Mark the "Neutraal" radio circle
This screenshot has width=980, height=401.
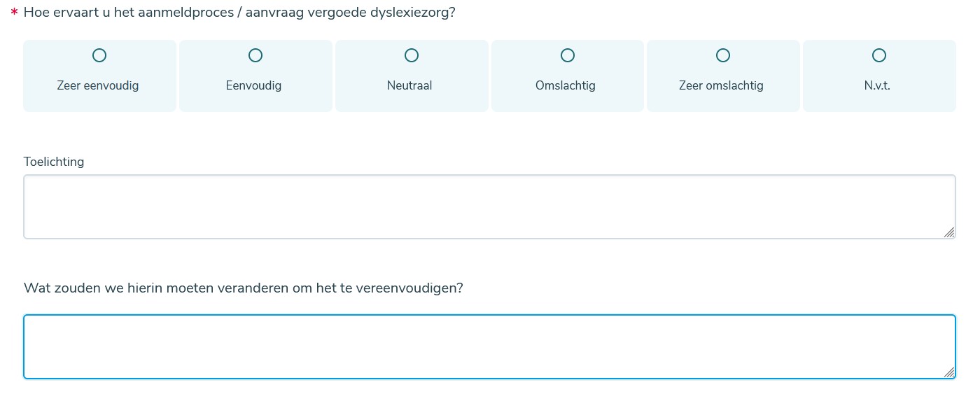(x=412, y=55)
